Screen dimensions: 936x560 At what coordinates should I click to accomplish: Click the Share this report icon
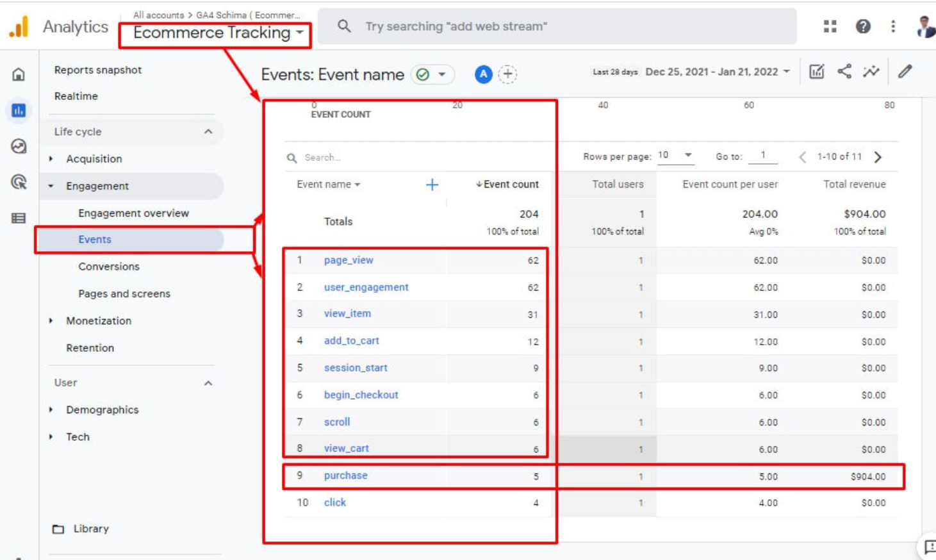pyautogui.click(x=844, y=72)
